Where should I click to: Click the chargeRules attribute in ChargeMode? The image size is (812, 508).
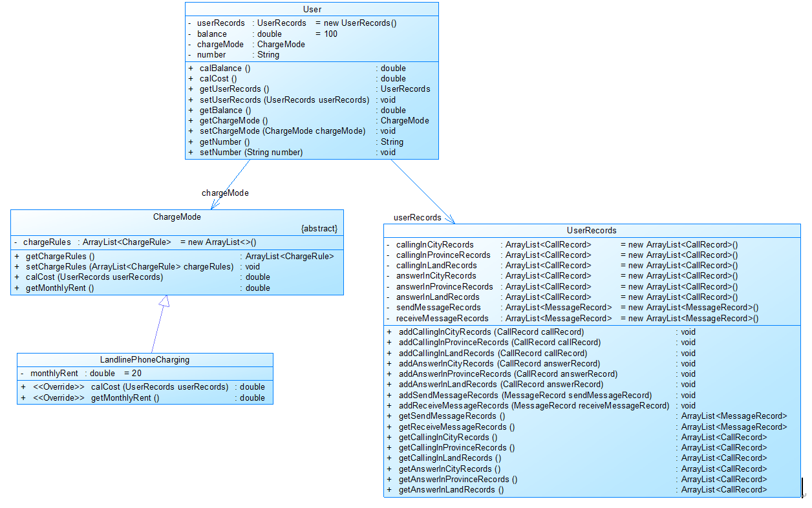click(x=134, y=242)
